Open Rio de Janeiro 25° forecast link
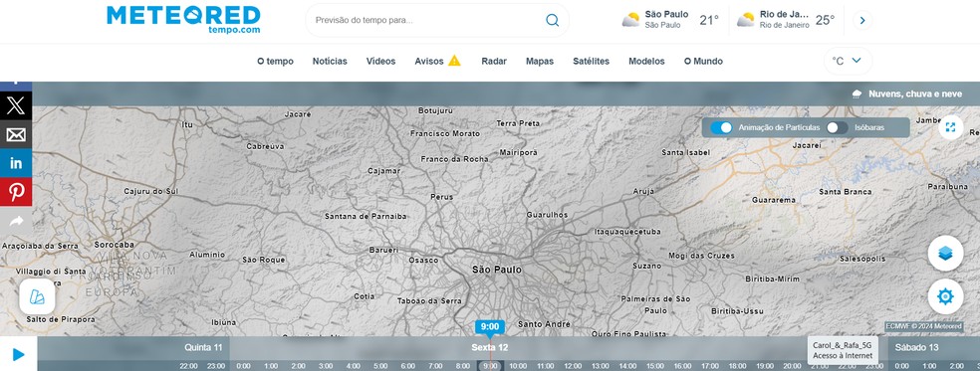 point(786,20)
